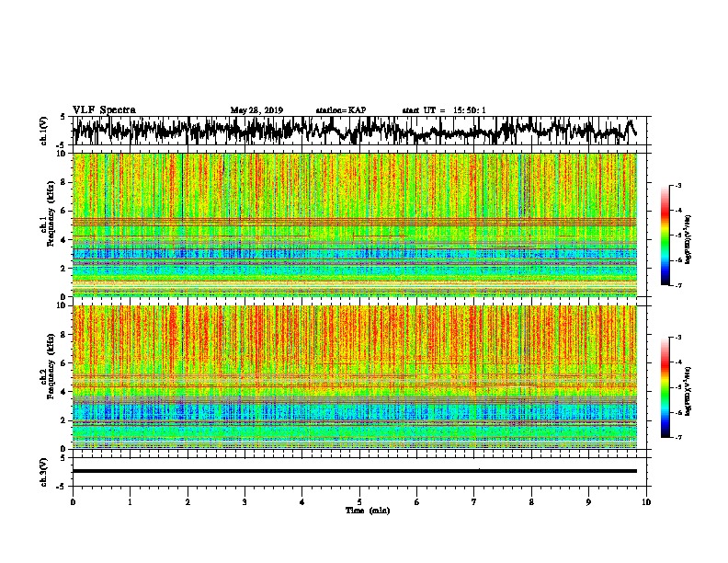Click the "-7" label on ch.1 colorbar
Screen dimensions: 728x563
tap(677, 285)
